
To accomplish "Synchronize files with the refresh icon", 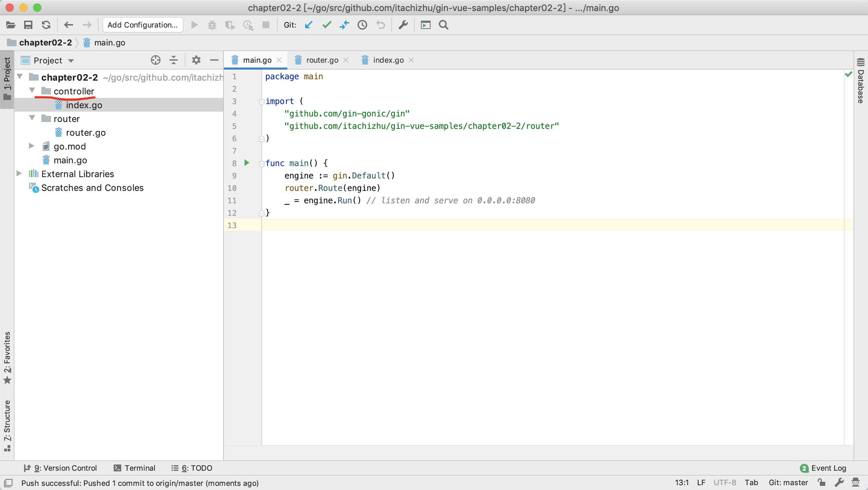I will tap(46, 25).
